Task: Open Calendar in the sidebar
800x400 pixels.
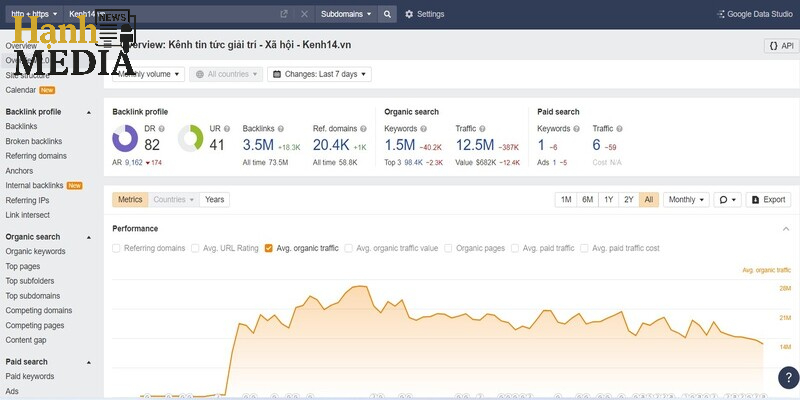Action: click(x=21, y=90)
